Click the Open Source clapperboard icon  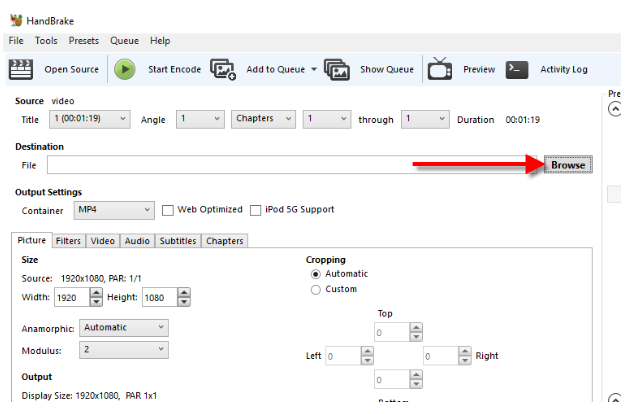(x=20, y=69)
